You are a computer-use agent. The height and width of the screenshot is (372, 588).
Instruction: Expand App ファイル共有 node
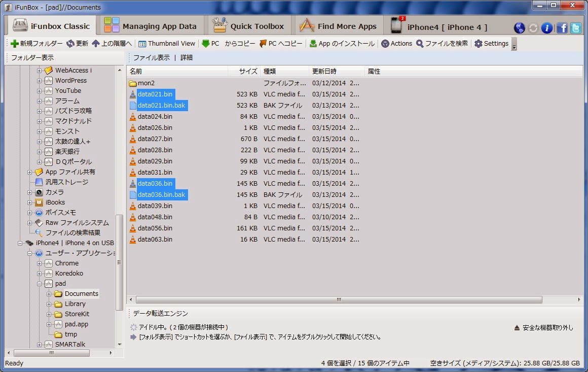tap(29, 173)
